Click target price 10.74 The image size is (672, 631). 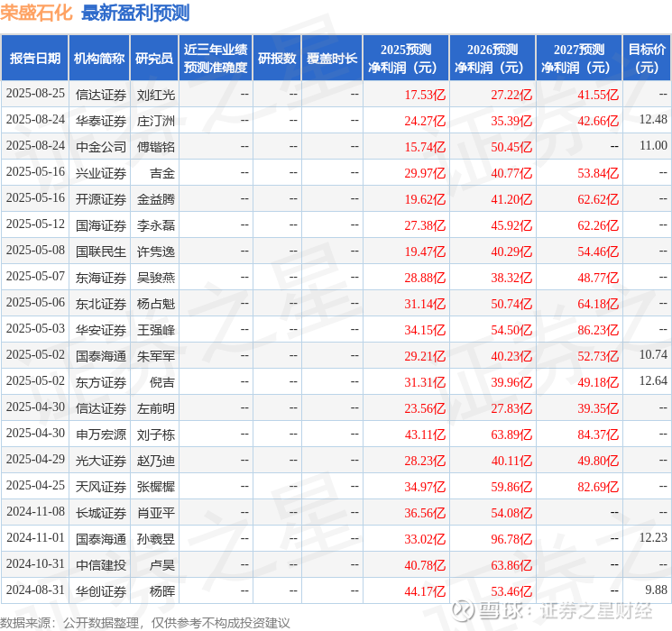pyautogui.click(x=653, y=354)
